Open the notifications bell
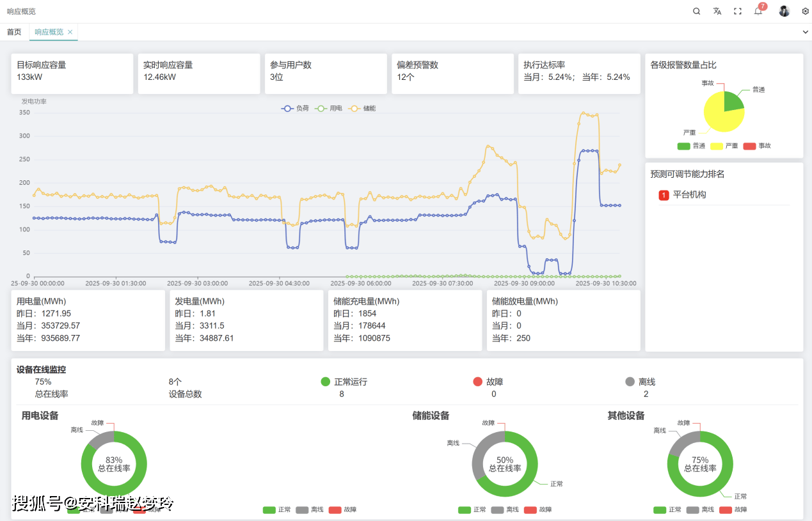 [x=758, y=12]
